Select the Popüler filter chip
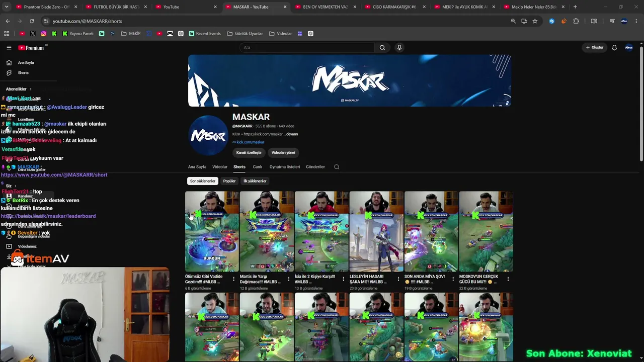 tap(229, 181)
